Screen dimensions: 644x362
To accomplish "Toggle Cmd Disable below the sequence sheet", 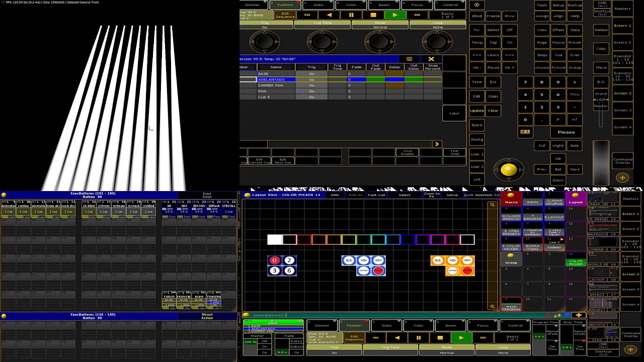I will pos(408,152).
